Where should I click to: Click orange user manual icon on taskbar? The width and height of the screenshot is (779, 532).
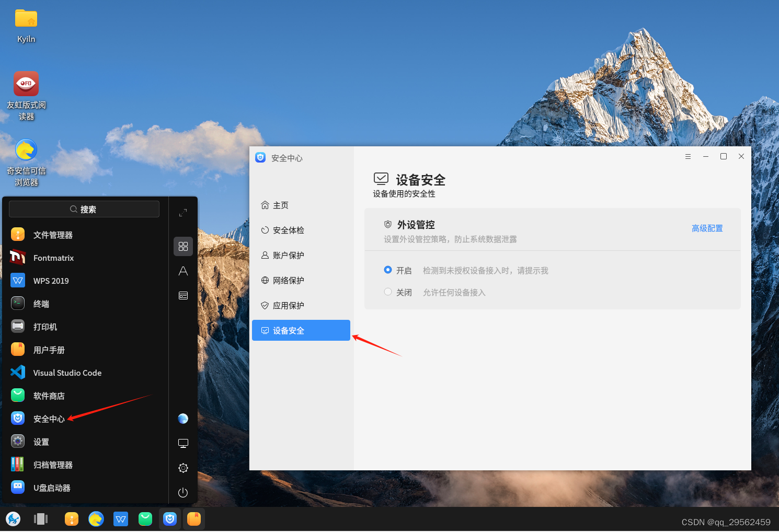click(194, 519)
